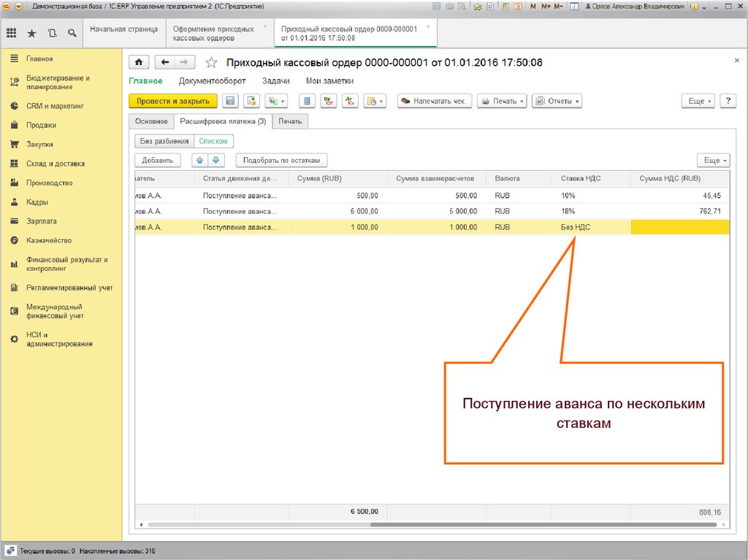Click the save diskette icon
748x560 pixels.
(230, 101)
